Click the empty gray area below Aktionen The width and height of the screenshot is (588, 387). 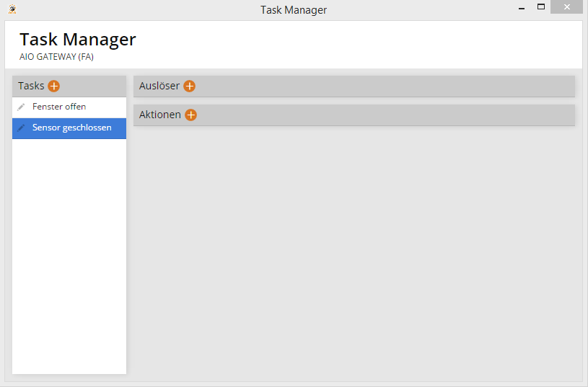(354, 252)
